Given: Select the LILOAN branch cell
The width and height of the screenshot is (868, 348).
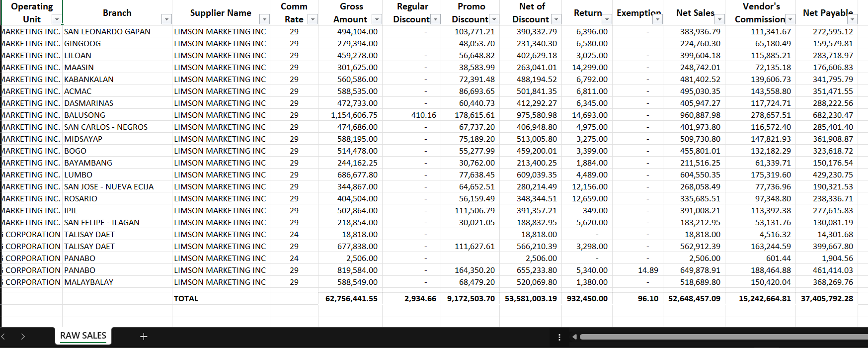Looking at the screenshot, I should (x=117, y=55).
